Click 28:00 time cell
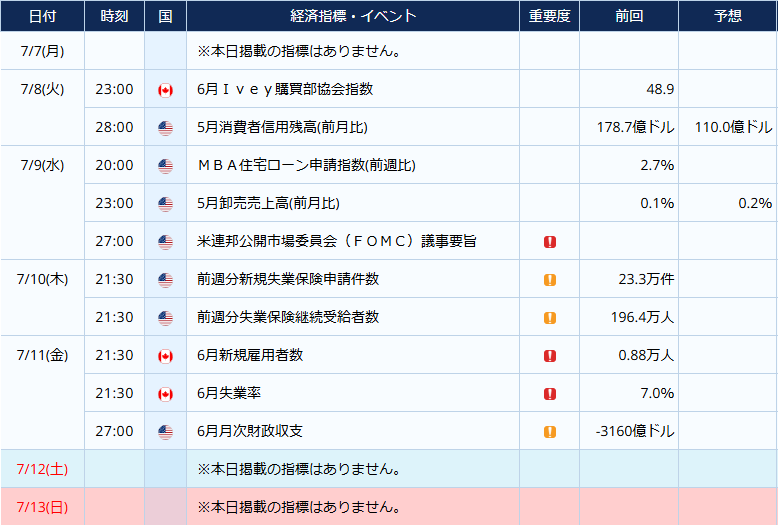The width and height of the screenshot is (778, 526). click(115, 128)
